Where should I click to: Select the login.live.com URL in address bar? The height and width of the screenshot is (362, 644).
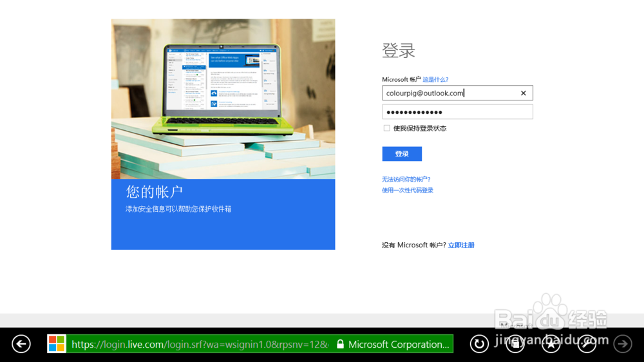(x=200, y=345)
